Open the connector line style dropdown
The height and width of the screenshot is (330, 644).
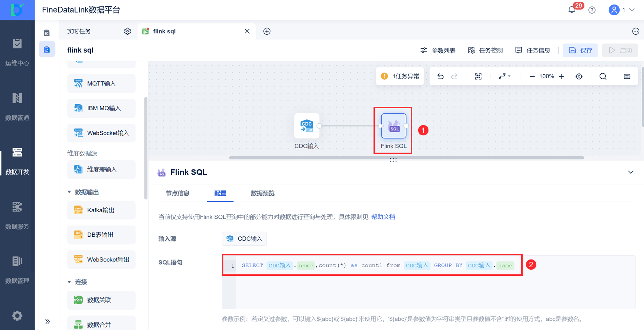click(504, 76)
